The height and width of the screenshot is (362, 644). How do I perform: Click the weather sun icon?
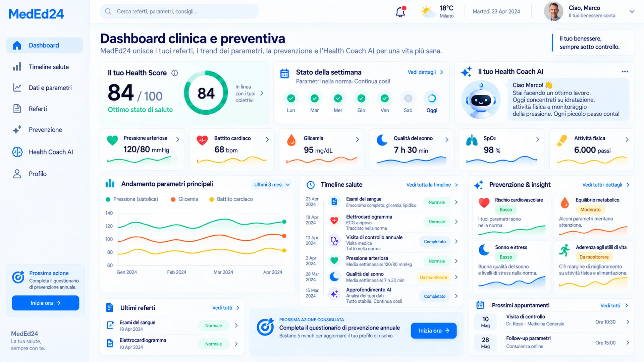coord(428,12)
